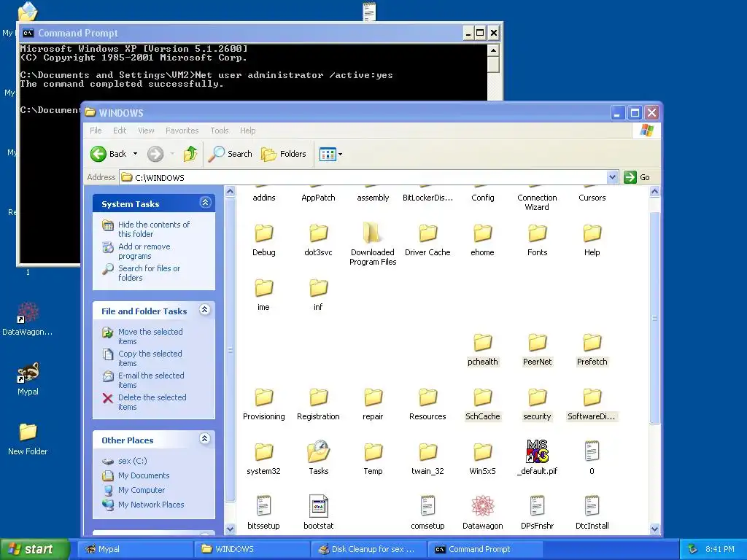Open the Views icon in toolbar
Viewport: 747px width, 560px height.
pos(328,155)
